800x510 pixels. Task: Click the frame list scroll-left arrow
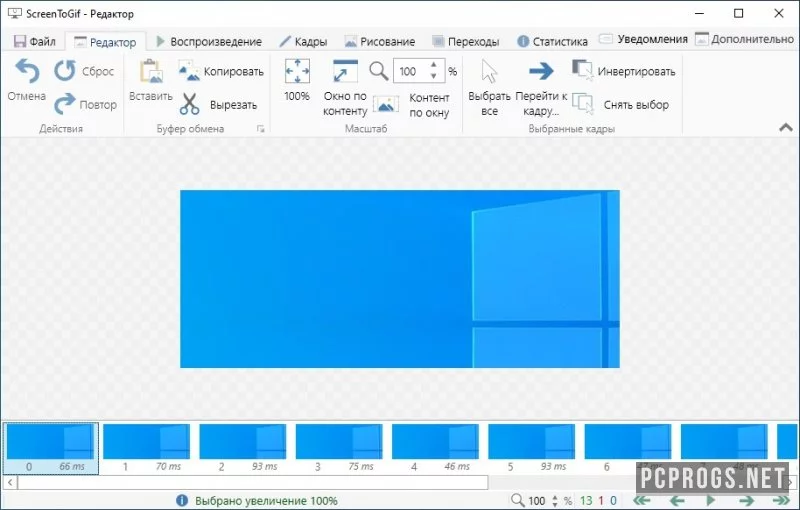10,482
